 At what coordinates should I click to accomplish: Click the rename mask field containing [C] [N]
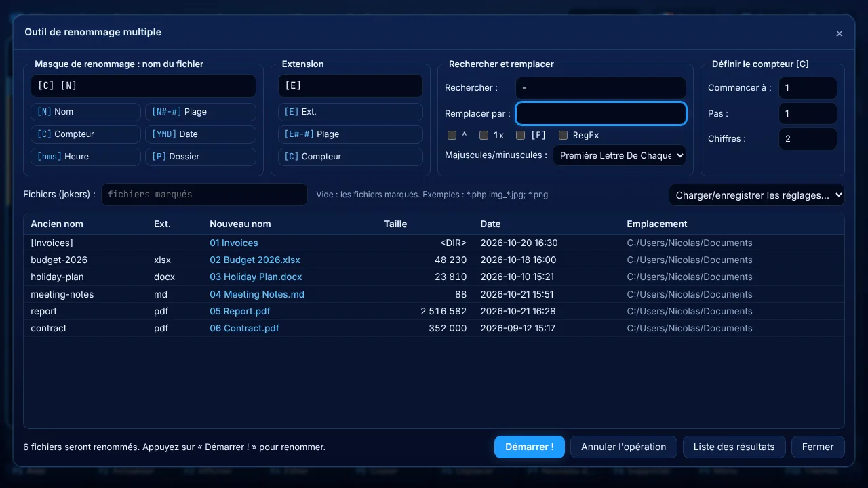pos(143,86)
